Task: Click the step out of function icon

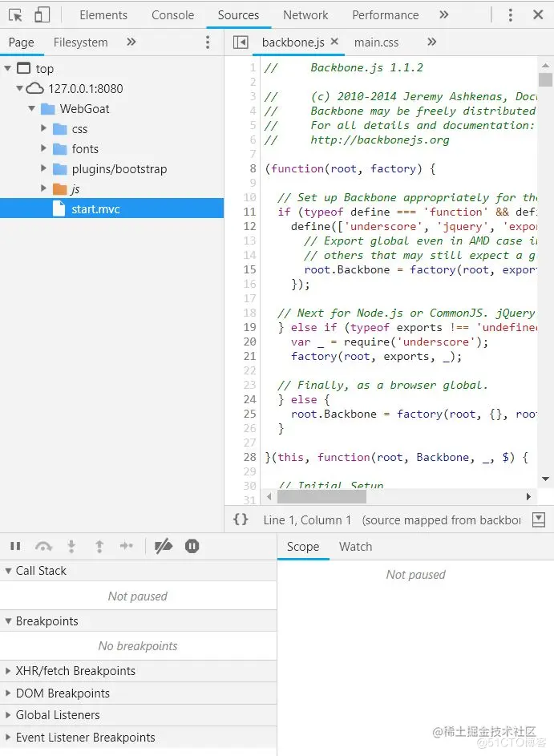Action: 99,546
